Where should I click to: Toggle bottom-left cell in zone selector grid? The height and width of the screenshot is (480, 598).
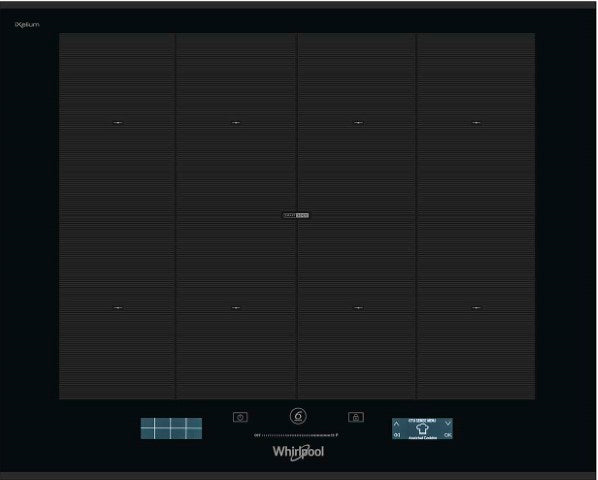point(147,433)
